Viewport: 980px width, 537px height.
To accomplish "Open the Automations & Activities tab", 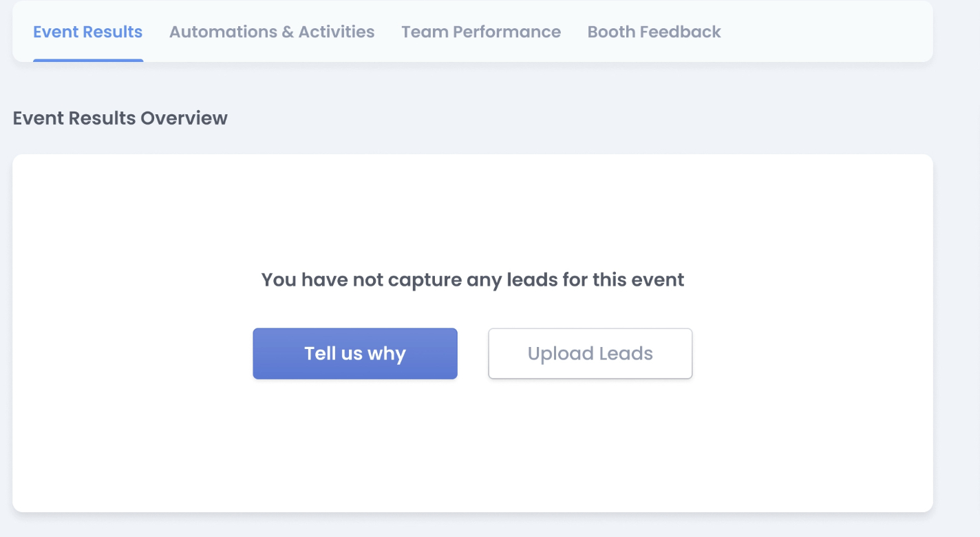I will 272,32.
